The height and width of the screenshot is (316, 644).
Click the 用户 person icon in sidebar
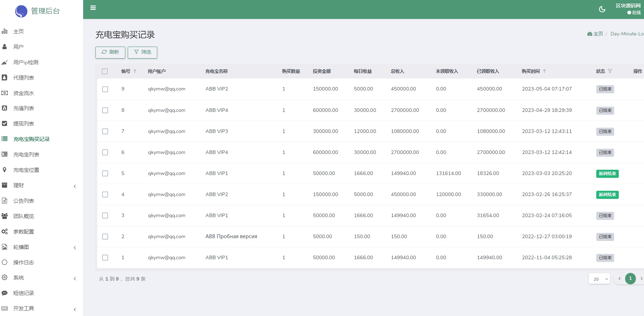pyautogui.click(x=5, y=47)
